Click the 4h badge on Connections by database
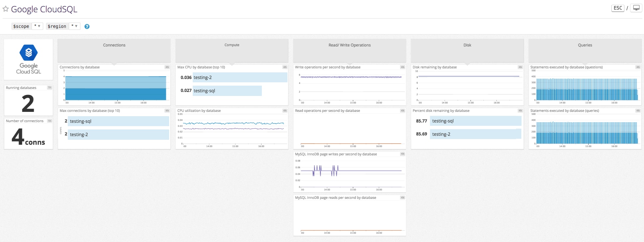This screenshot has width=644, height=242. point(167,67)
